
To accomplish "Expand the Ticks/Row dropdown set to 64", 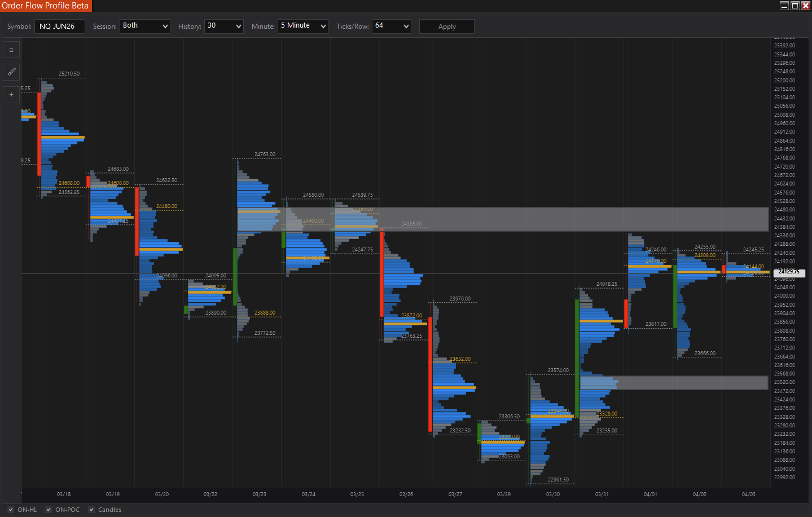I will [x=391, y=26].
